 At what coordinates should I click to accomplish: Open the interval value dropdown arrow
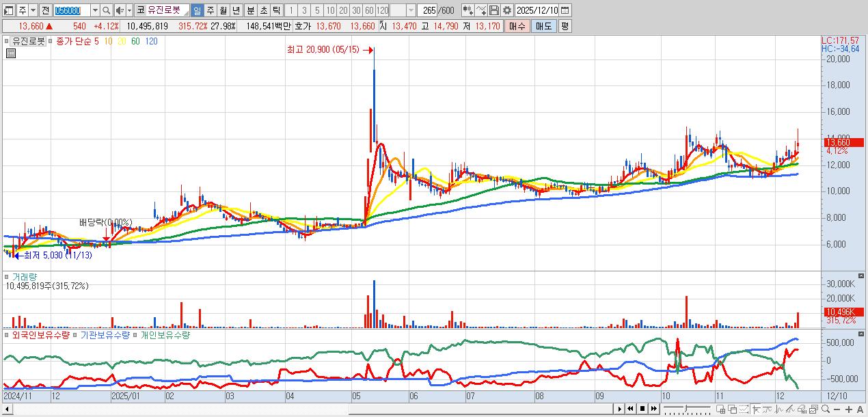coord(411,10)
